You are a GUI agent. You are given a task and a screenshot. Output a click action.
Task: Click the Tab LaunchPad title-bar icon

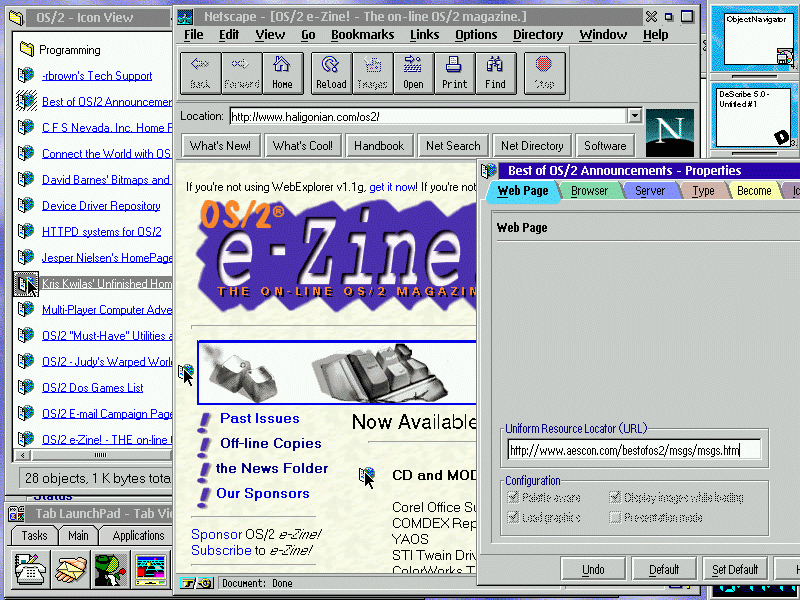click(16, 513)
